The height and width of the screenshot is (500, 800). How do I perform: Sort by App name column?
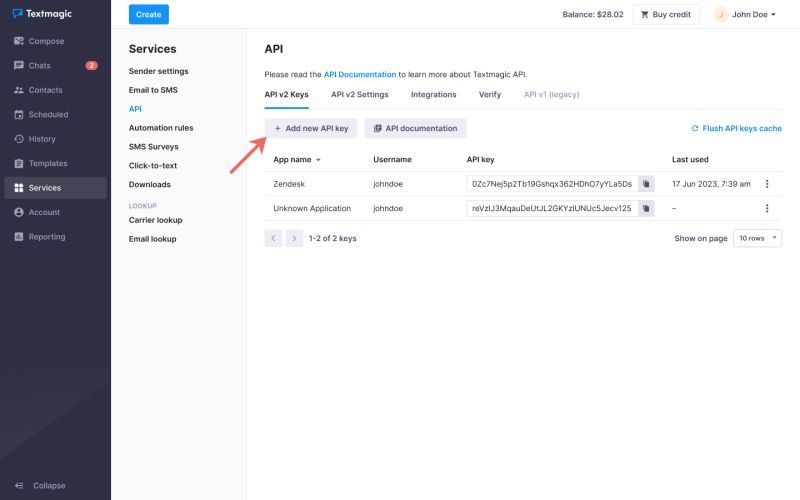click(x=297, y=160)
